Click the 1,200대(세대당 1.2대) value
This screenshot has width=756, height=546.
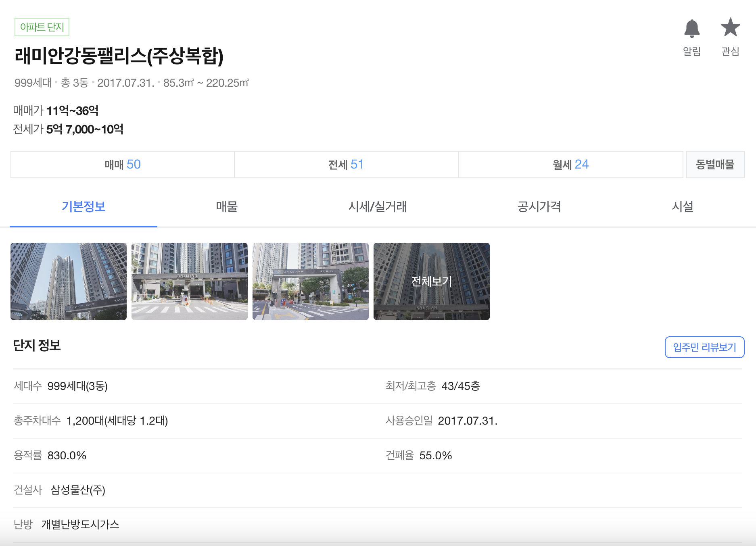point(117,421)
